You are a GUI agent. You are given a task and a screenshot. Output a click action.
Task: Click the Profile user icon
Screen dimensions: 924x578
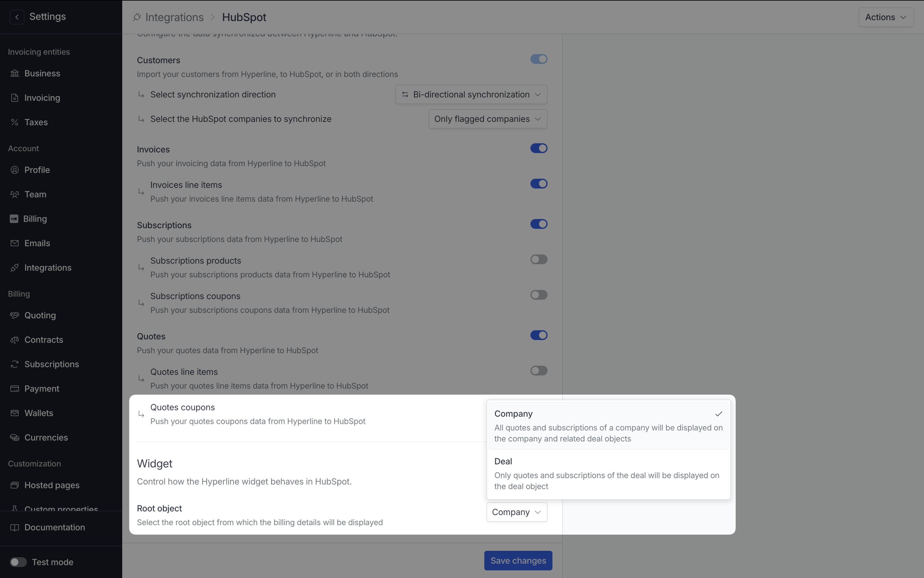pyautogui.click(x=15, y=170)
